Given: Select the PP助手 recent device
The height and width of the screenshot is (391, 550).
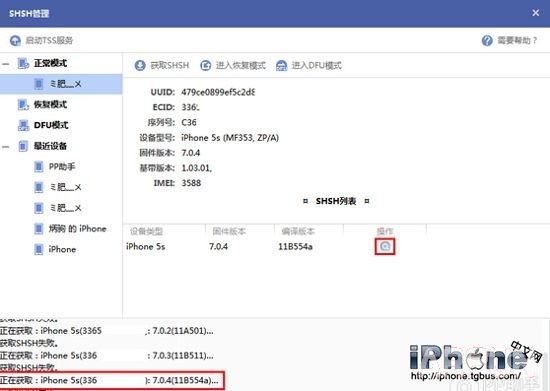Looking at the screenshot, I should pos(62,166).
